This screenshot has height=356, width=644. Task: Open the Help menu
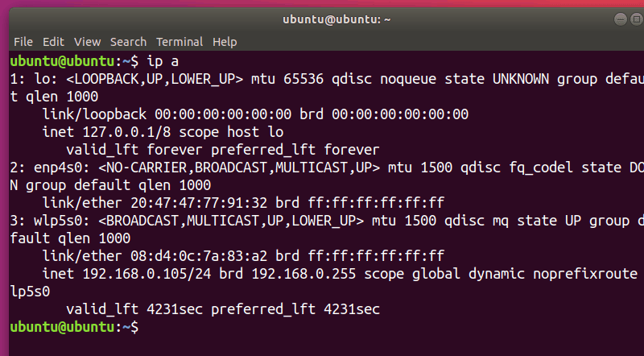click(x=225, y=41)
